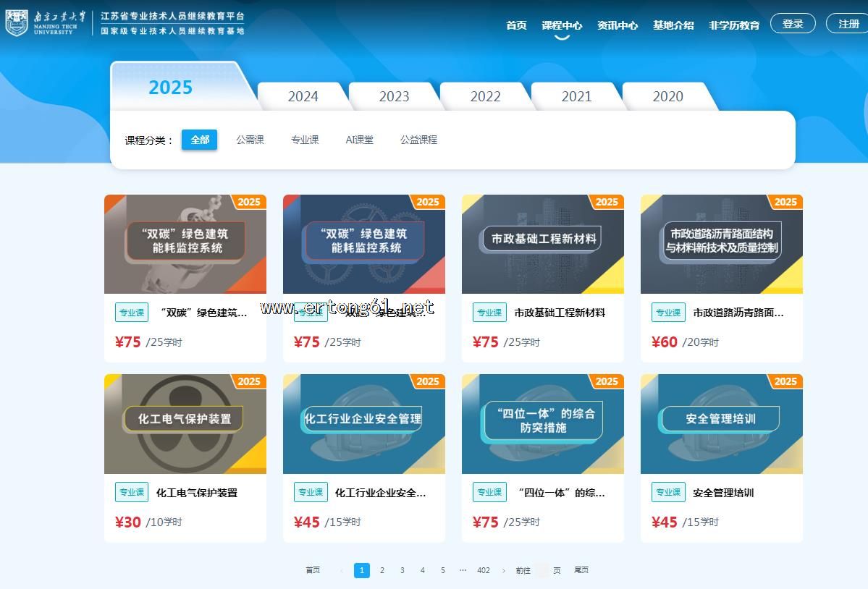Select the 2022 year tab

[x=485, y=96]
